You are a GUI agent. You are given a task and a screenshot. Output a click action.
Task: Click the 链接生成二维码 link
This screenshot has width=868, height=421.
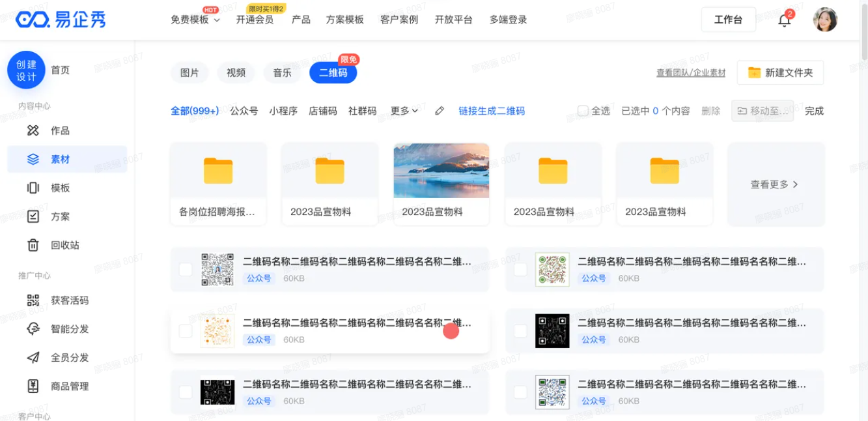click(492, 111)
